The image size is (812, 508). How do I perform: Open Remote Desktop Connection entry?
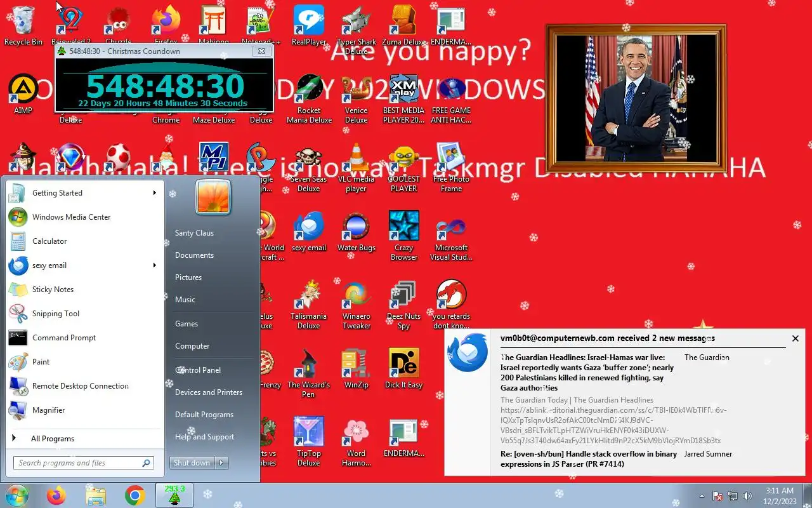[x=84, y=385]
